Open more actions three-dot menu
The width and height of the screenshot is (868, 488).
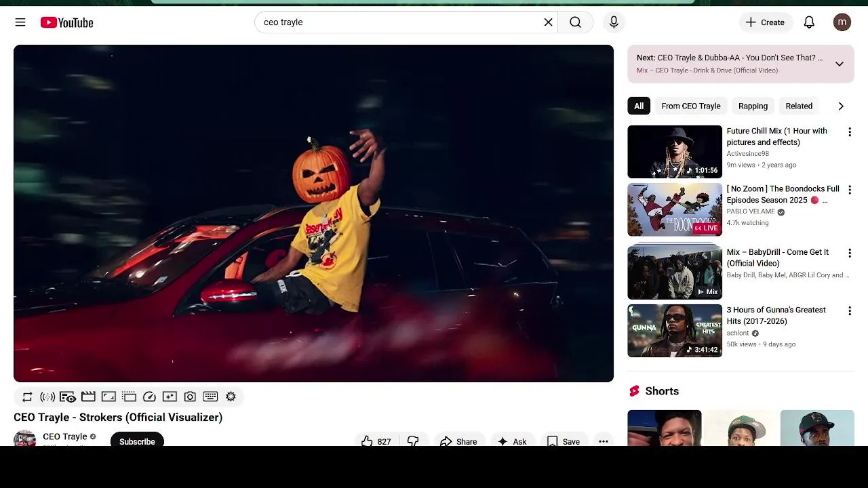pyautogui.click(x=603, y=441)
